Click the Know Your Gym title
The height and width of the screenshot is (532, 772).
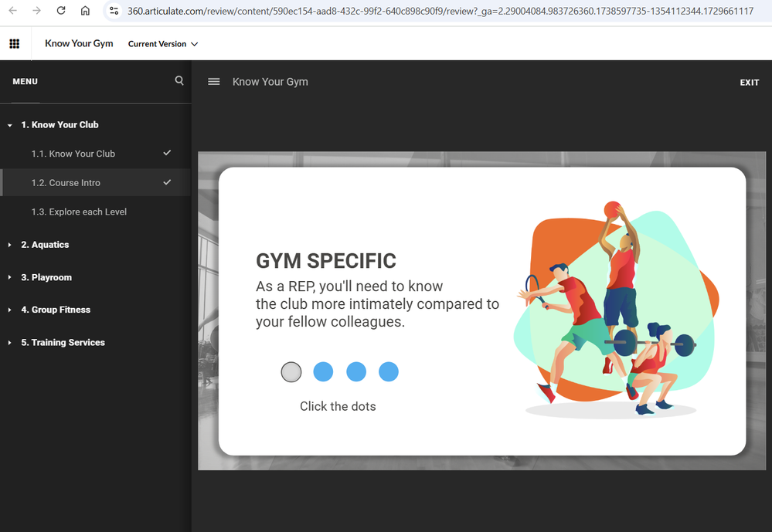tap(79, 43)
